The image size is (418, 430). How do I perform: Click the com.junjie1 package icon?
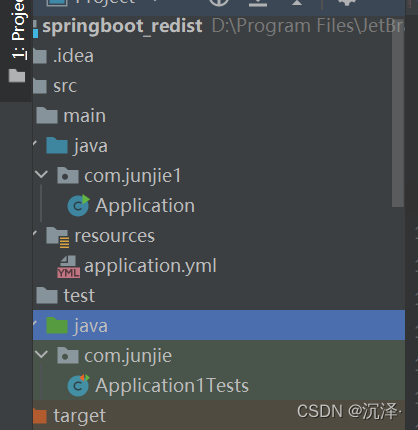point(68,176)
